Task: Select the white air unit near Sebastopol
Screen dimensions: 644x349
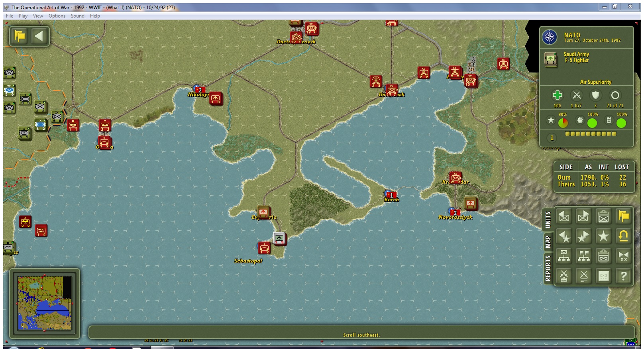Action: [x=279, y=238]
